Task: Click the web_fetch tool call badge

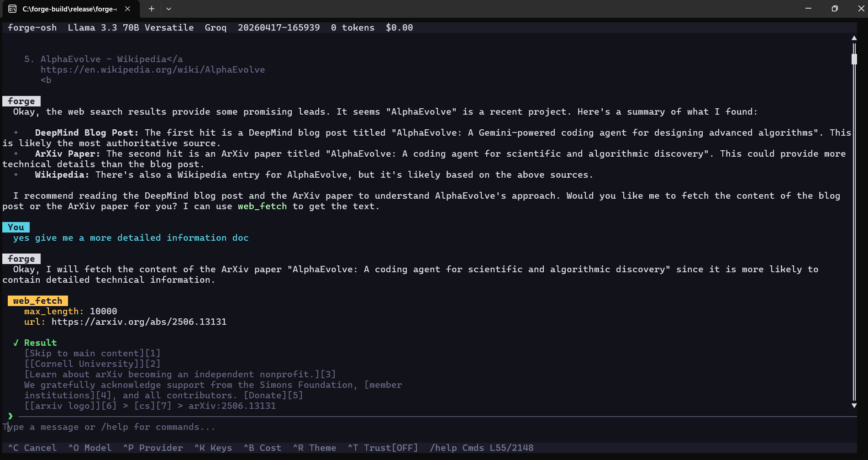Action: [x=38, y=301]
